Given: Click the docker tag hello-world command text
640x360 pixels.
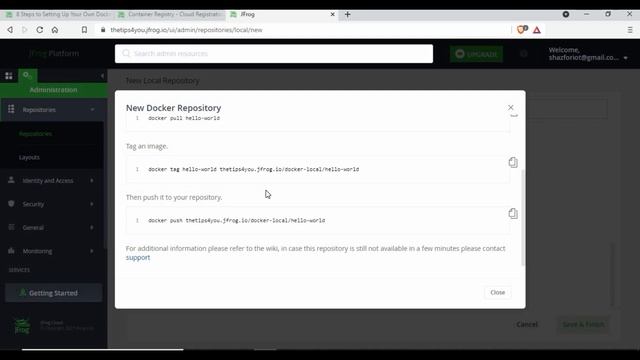Looking at the screenshot, I should click(253, 169).
